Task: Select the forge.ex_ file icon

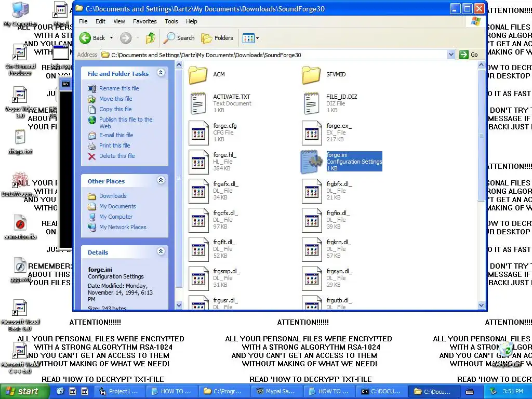Action: (x=312, y=133)
